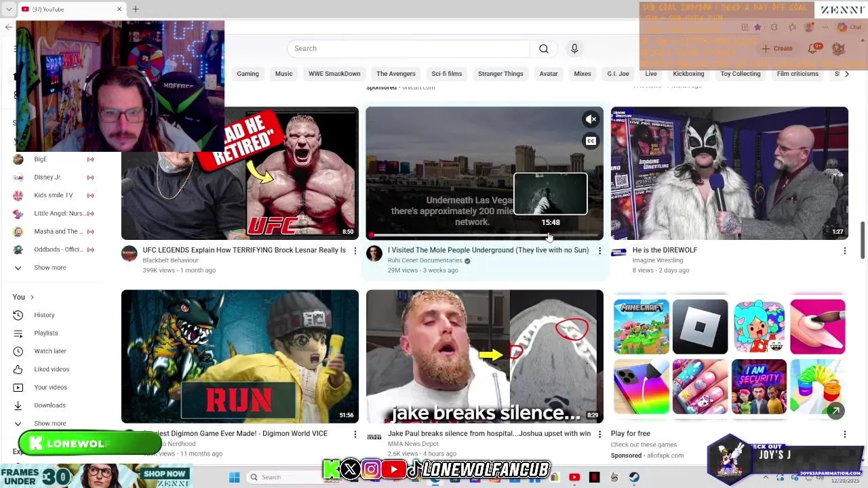Open the Digimon RUN thumbnail
868x488 pixels.
pyautogui.click(x=240, y=357)
